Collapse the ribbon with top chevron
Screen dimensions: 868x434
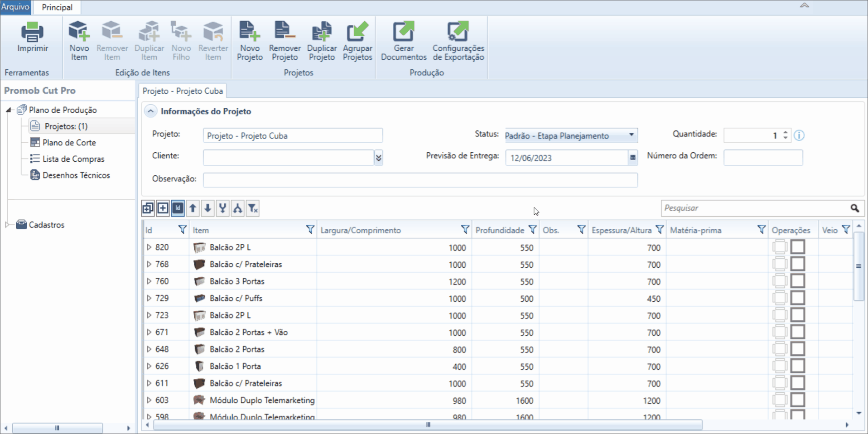[804, 5]
